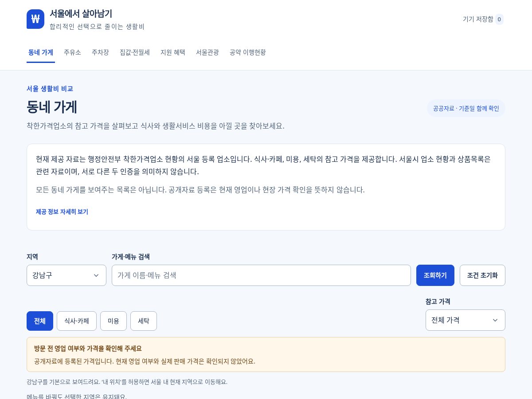Open the 서울에서 살아남기 site title
Image resolution: width=532 pixels, height=399 pixels.
tap(81, 13)
